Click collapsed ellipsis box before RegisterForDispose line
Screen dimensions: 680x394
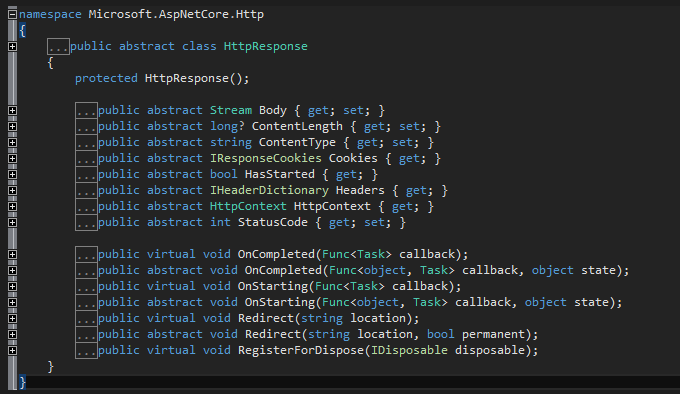(x=86, y=351)
